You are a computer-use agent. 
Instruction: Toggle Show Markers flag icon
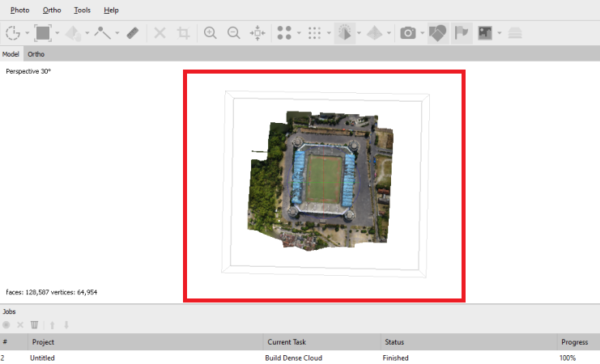[462, 33]
